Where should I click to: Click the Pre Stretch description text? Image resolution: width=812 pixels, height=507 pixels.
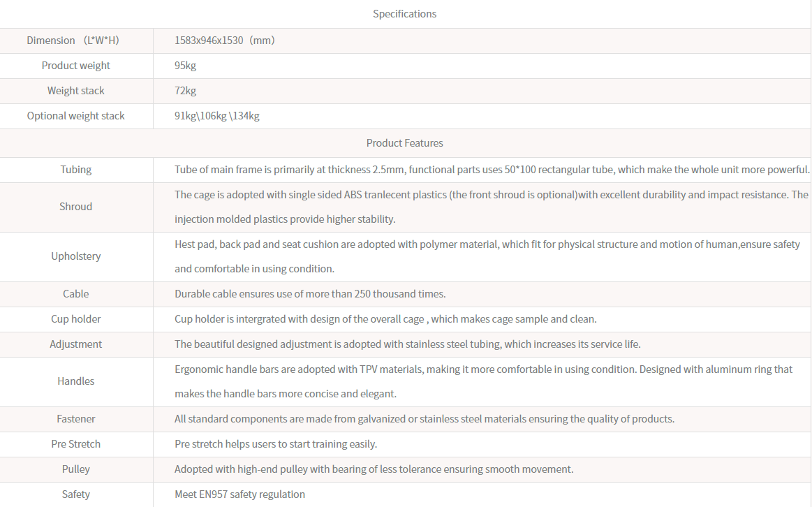[x=275, y=444]
